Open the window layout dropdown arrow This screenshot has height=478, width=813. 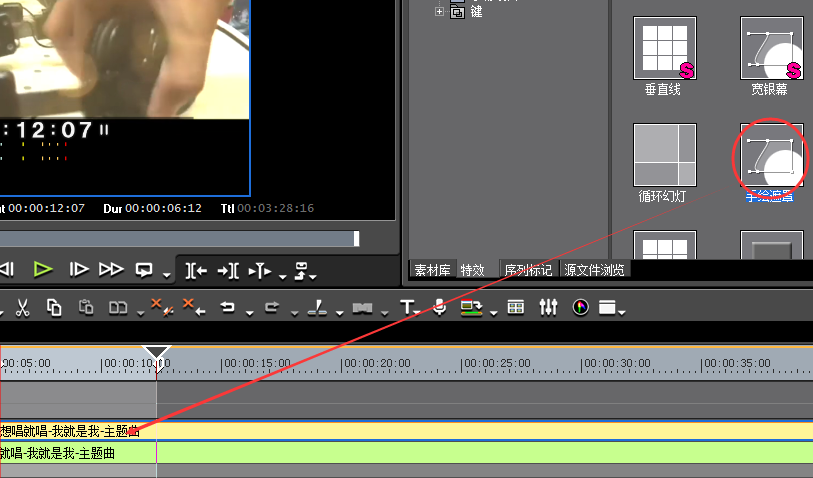(x=622, y=312)
